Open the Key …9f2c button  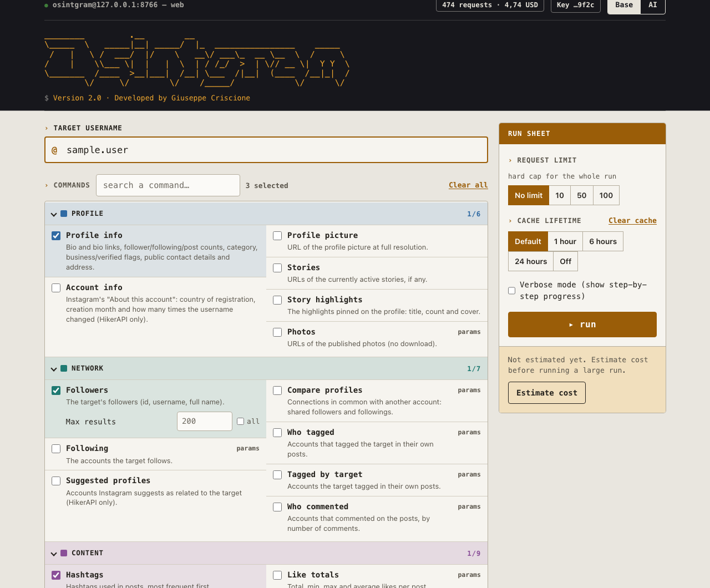click(575, 5)
